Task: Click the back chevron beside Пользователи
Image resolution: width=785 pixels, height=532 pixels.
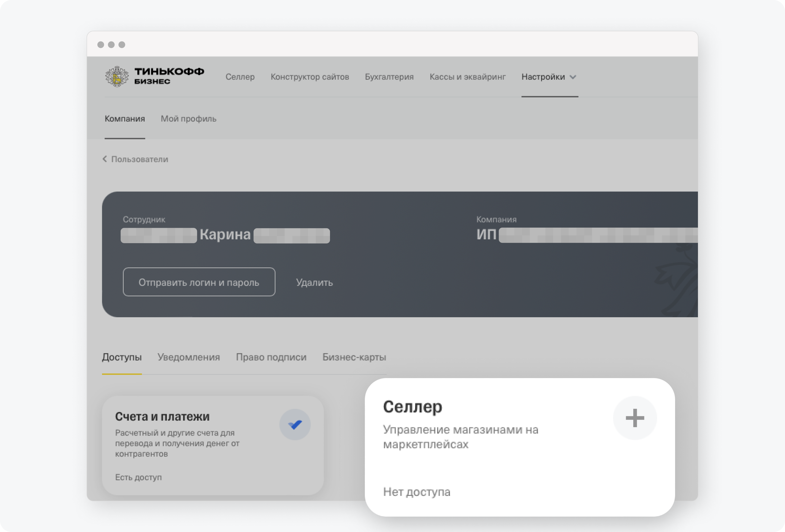Action: [105, 159]
